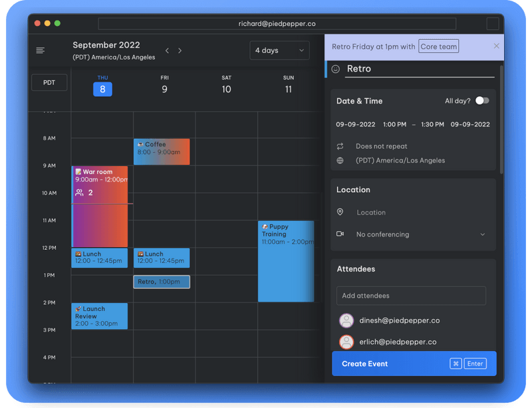Select the Puppy Training event on Sunday

[x=286, y=259]
